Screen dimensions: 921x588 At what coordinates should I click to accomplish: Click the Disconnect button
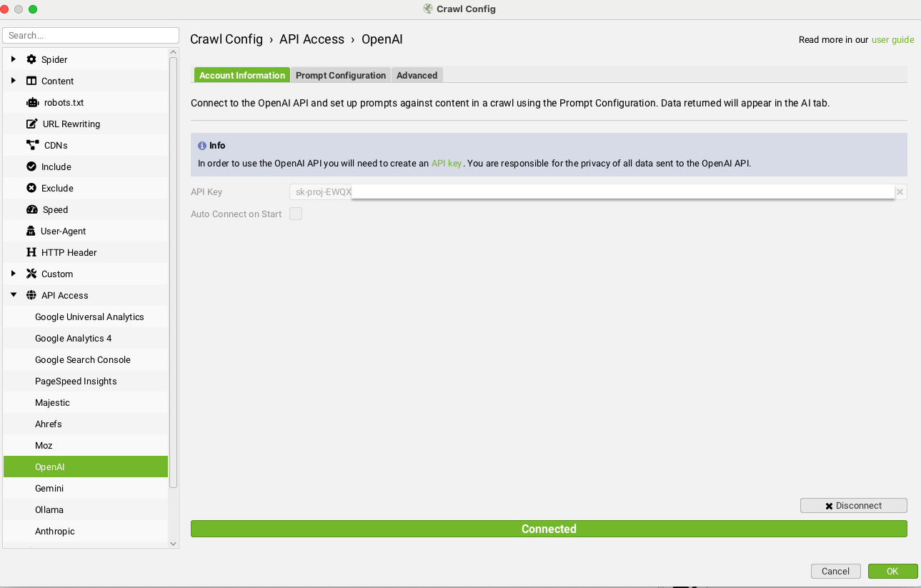853,505
